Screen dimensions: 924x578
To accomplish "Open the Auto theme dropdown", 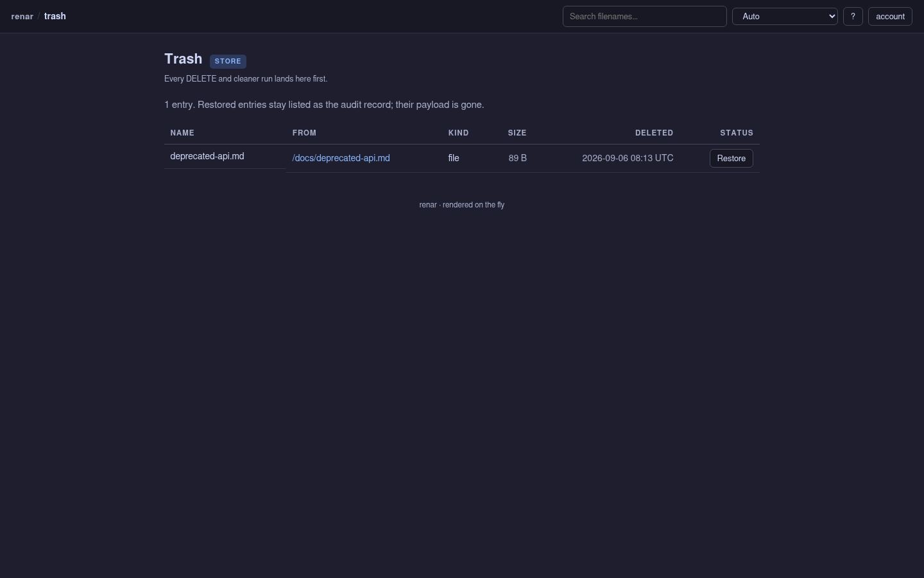I will 785,17.
